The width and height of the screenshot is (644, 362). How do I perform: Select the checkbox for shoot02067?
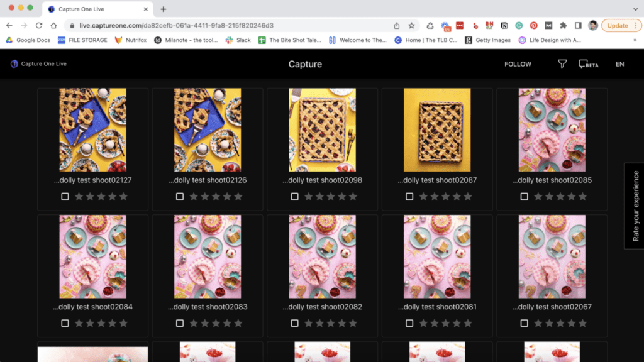[524, 324]
